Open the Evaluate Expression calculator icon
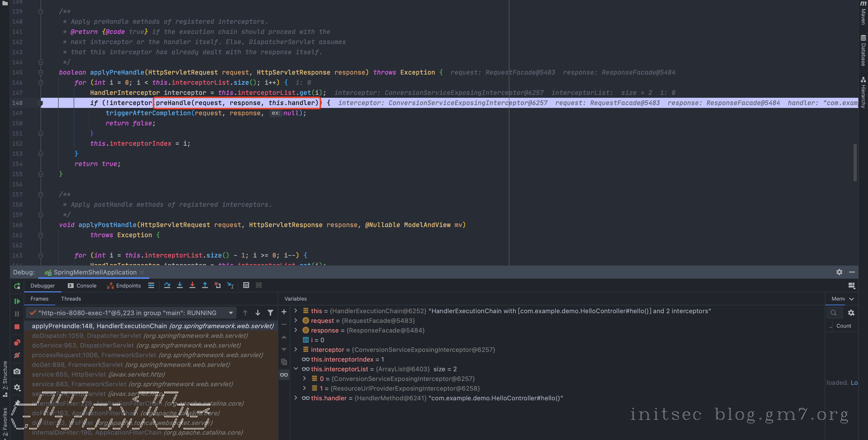This screenshot has width=868, height=440. pos(246,285)
